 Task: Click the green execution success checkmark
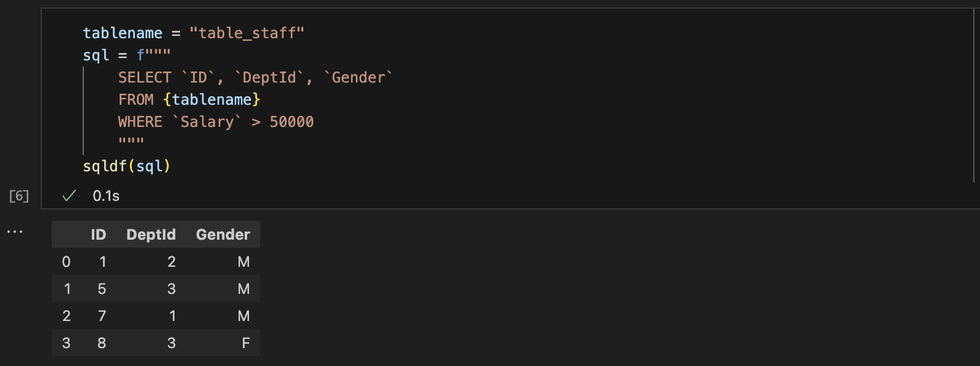(69, 196)
